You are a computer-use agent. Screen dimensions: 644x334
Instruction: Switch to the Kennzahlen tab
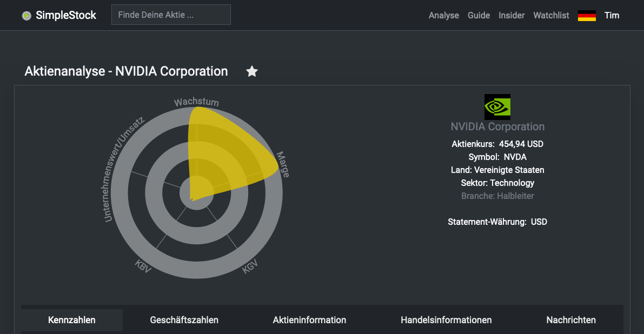tap(72, 320)
